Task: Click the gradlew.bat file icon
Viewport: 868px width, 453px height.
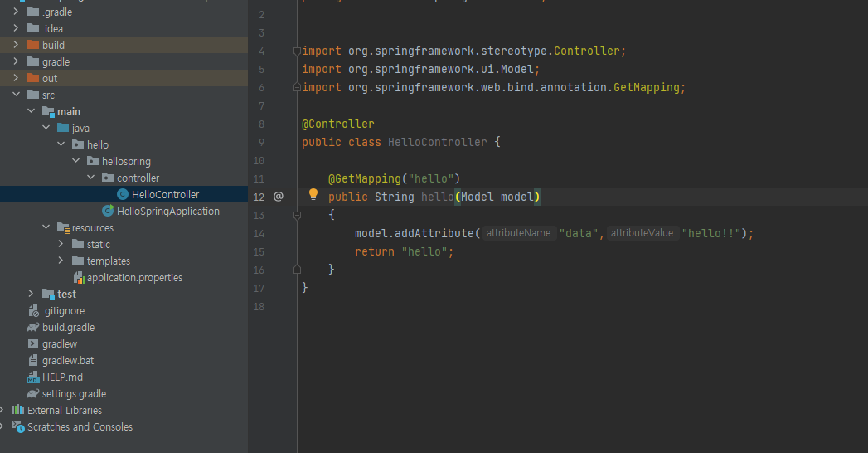Action: (33, 361)
